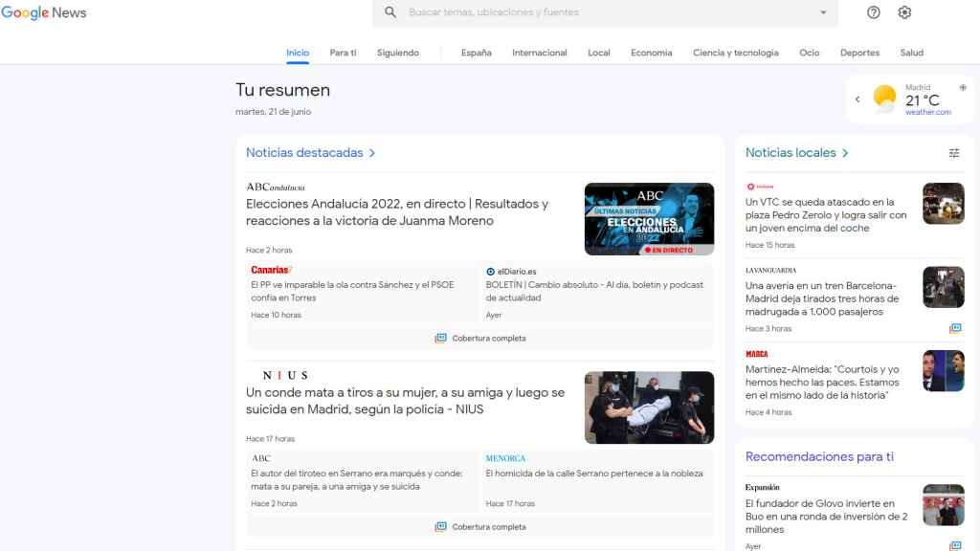Click Cobertura completa icon under the NIUS story
The image size is (980, 551).
pos(439,526)
